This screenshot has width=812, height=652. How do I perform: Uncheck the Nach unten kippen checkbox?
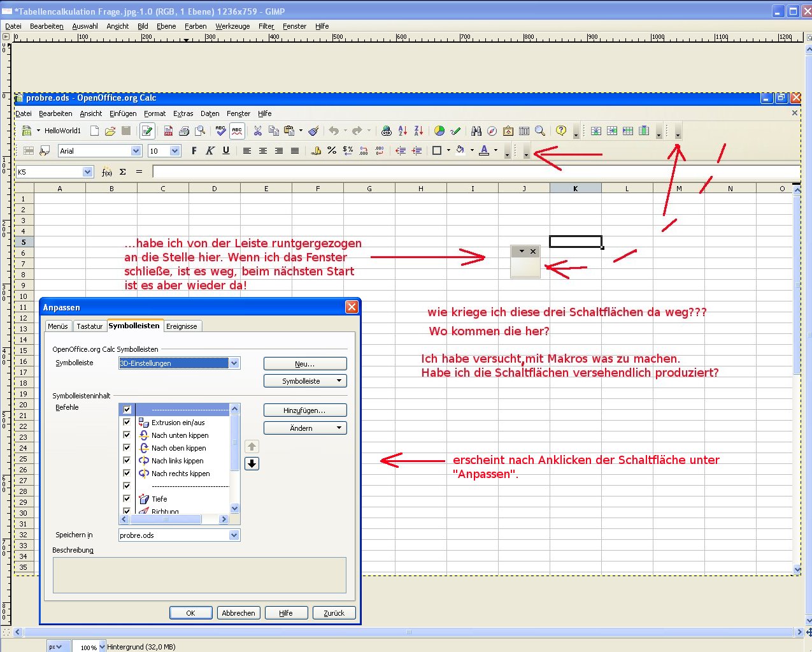pyautogui.click(x=127, y=435)
